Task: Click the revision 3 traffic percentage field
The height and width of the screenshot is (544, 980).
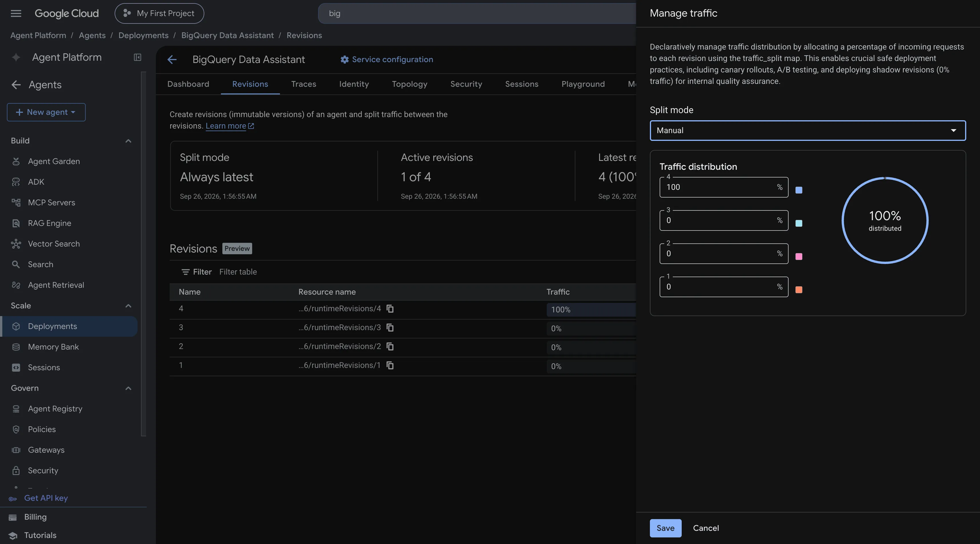Action: [724, 220]
